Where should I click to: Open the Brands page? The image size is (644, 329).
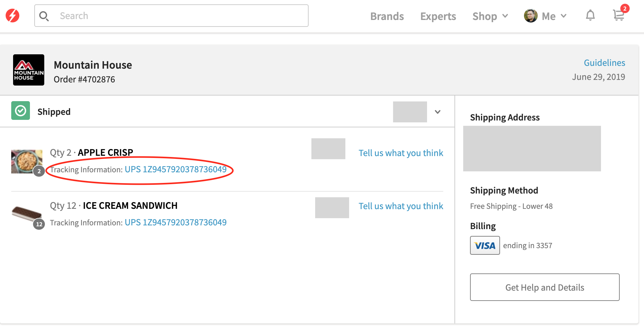click(x=387, y=16)
